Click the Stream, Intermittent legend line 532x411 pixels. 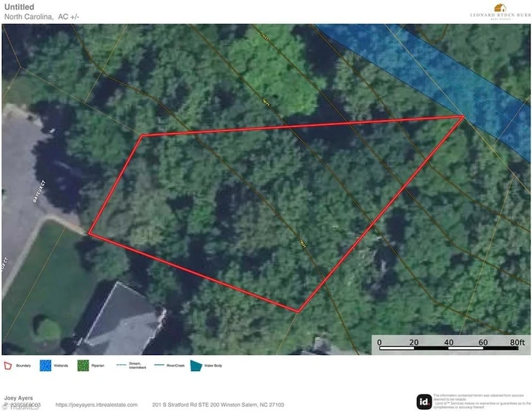tap(121, 364)
